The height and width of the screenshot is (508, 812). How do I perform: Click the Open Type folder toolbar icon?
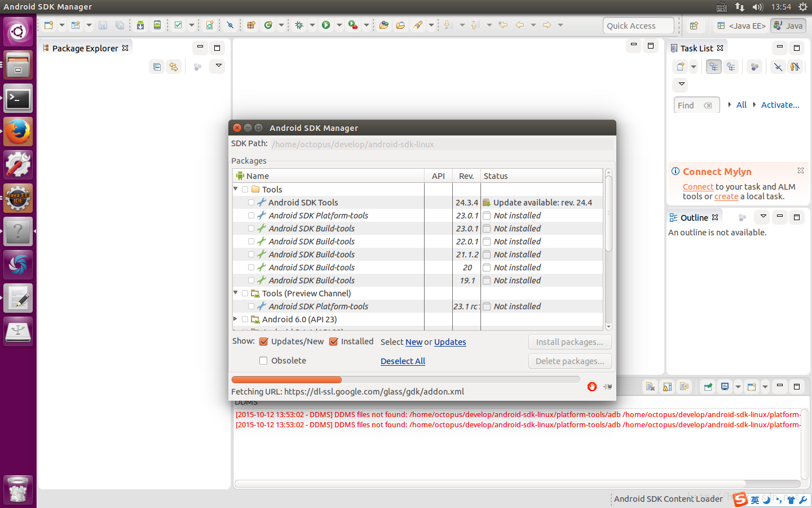pyautogui.click(x=384, y=25)
